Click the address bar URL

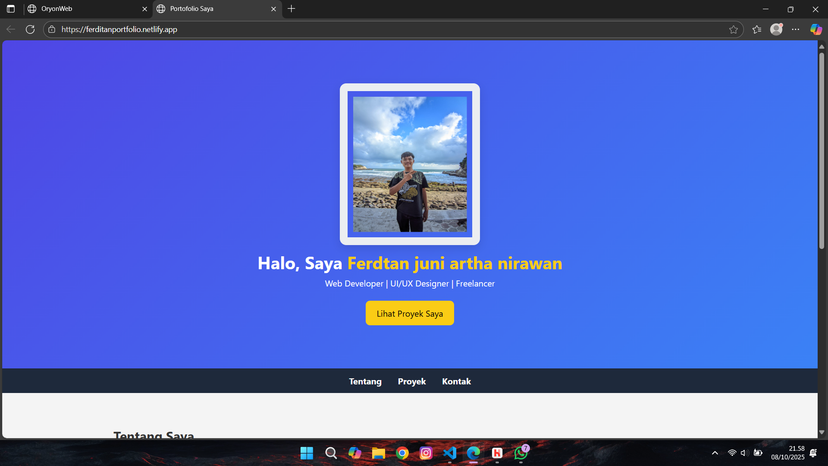[119, 30]
